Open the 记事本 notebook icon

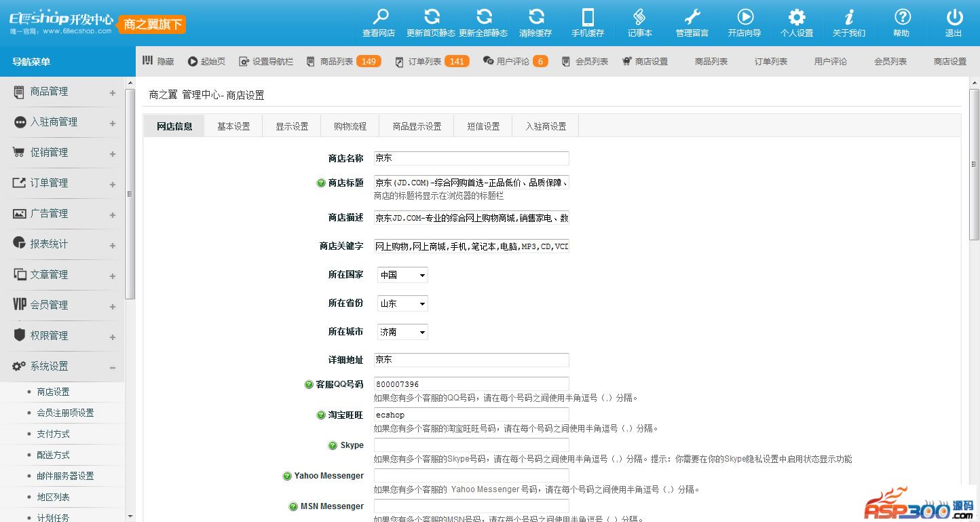pos(639,17)
